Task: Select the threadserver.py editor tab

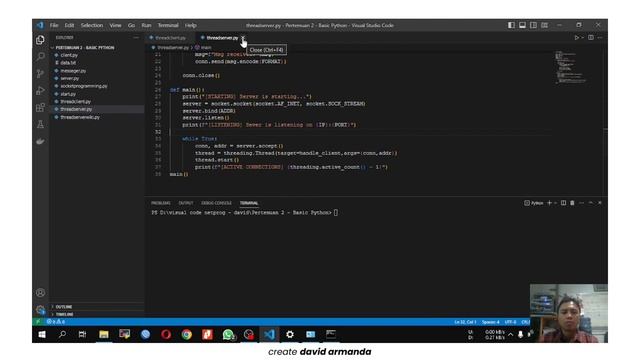Action: (x=222, y=38)
